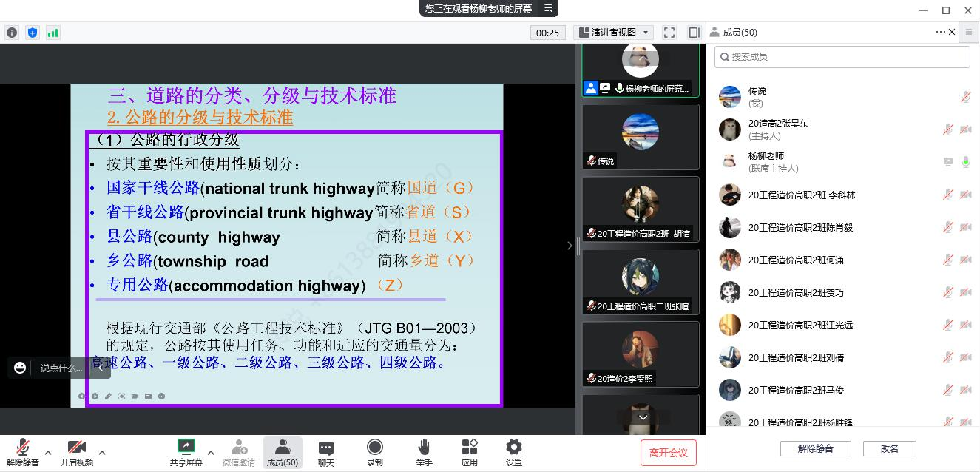Expand the share screen options arrow
Screen dimensions: 980x472
[x=211, y=453]
